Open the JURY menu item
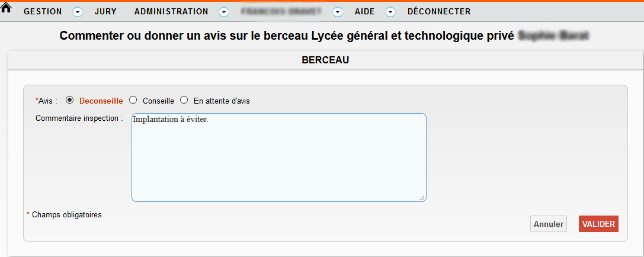Viewport: 644px width, 257px height. point(105,12)
